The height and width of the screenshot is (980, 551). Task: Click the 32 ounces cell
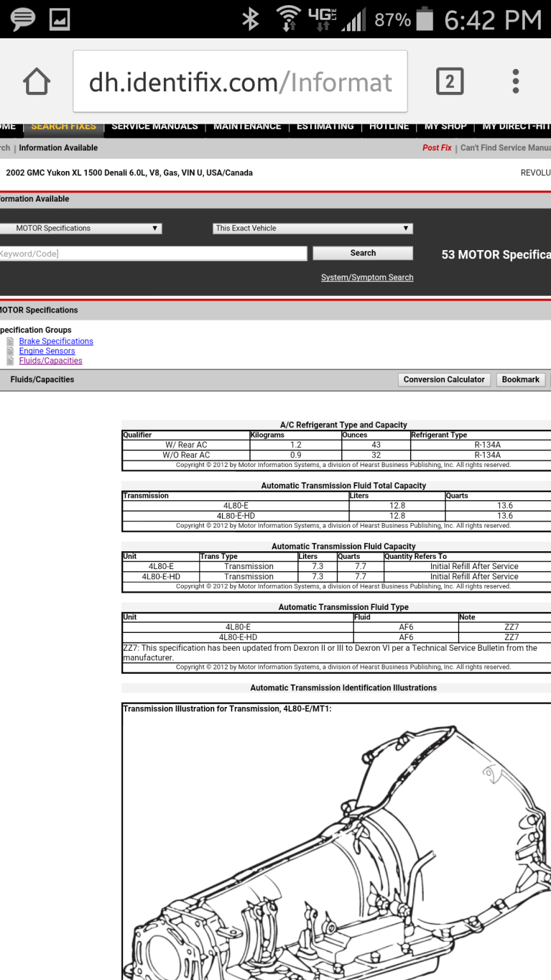tap(376, 455)
